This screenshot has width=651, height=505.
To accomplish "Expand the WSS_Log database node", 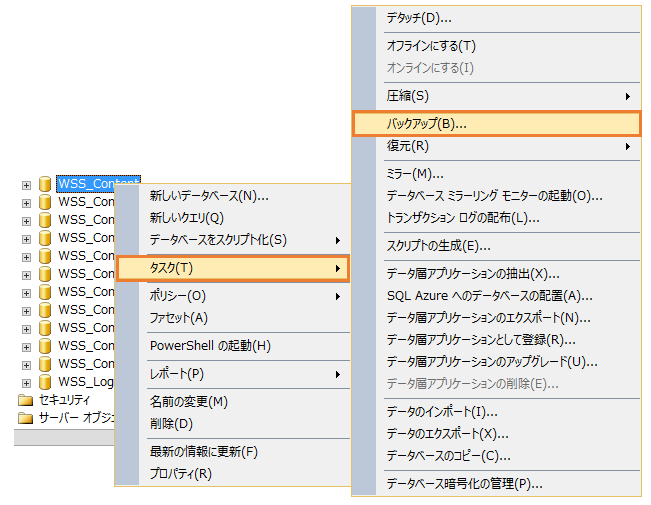I will point(26,383).
